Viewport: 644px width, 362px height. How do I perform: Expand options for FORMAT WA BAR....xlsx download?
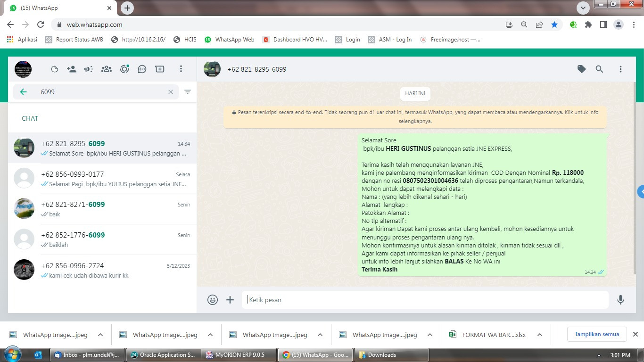[540, 335]
